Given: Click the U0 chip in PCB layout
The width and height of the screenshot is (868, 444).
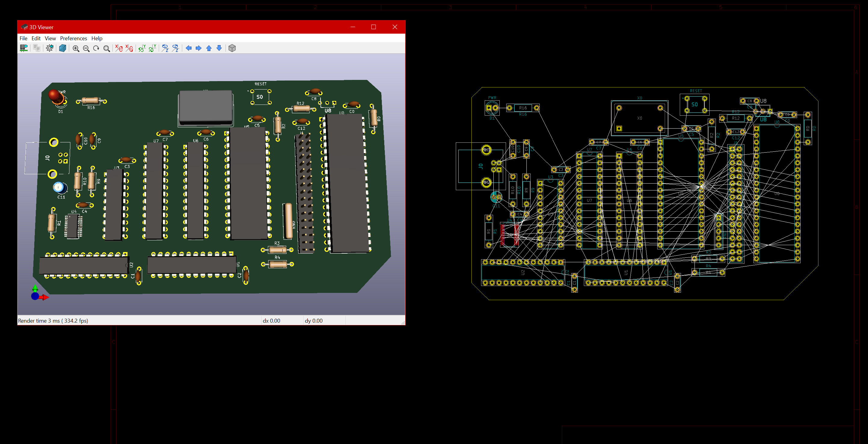Looking at the screenshot, I should tap(777, 193).
